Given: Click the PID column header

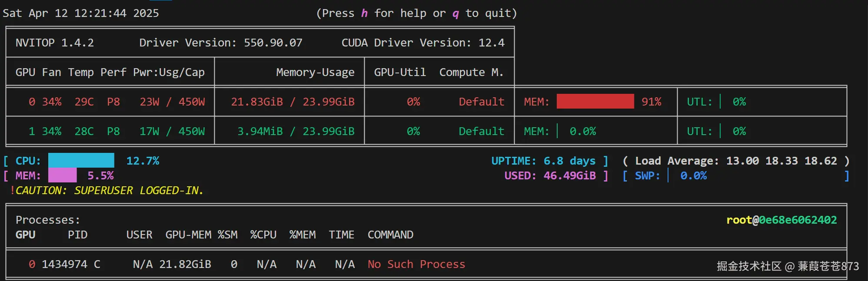Looking at the screenshot, I should click(77, 235).
